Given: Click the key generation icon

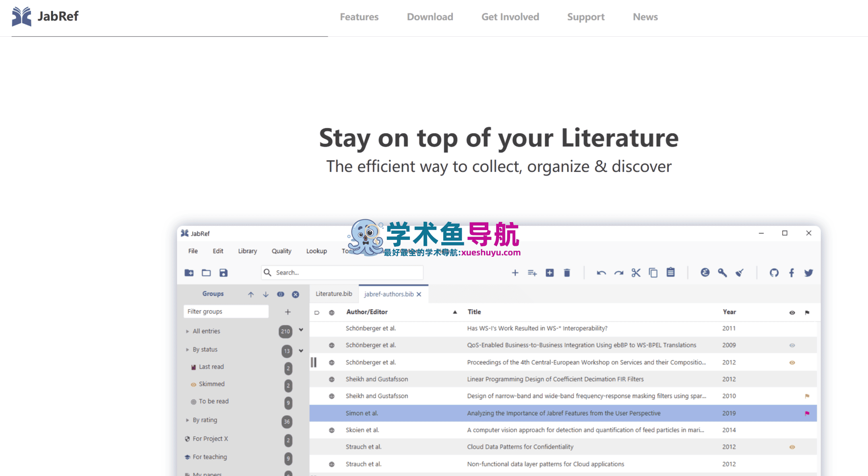Looking at the screenshot, I should click(722, 273).
